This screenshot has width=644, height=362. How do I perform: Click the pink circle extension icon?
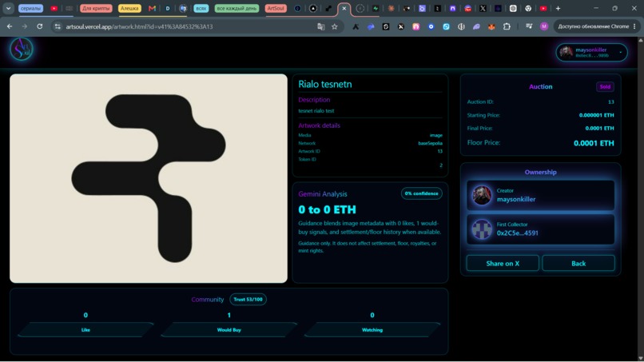pos(416,26)
